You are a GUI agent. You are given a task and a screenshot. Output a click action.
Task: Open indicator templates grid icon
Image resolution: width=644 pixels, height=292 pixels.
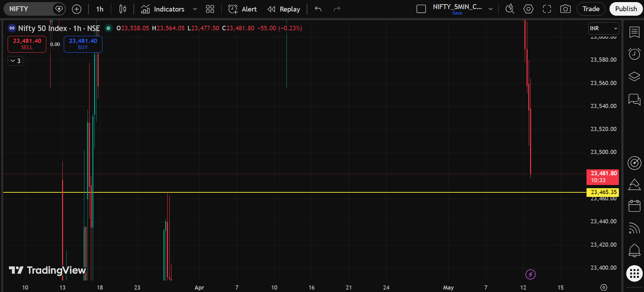coord(210,9)
